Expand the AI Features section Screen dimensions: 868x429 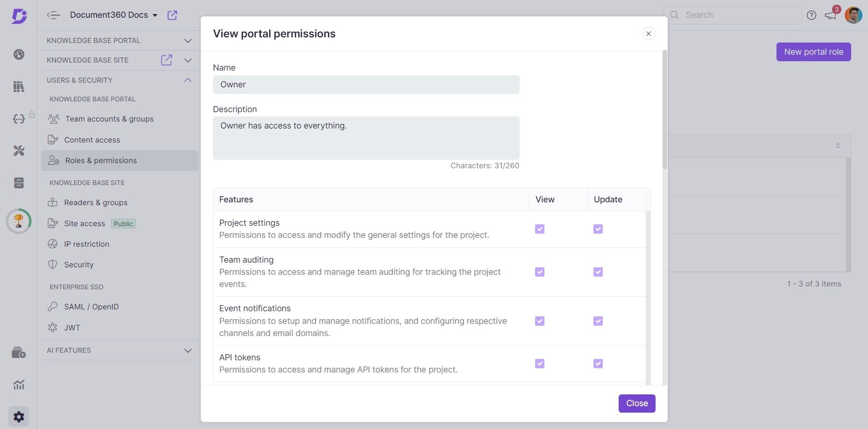tap(188, 350)
